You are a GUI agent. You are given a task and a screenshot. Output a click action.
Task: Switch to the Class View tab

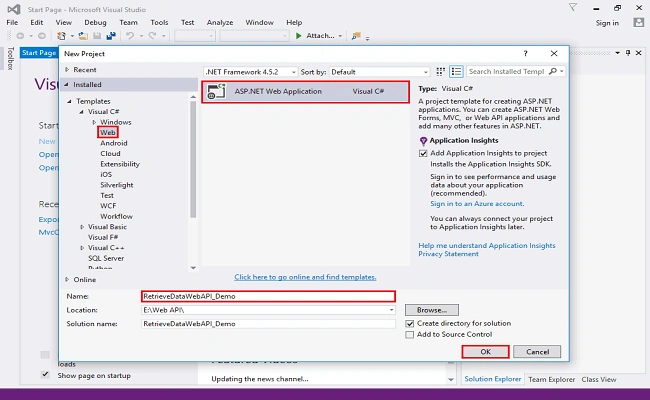click(599, 379)
